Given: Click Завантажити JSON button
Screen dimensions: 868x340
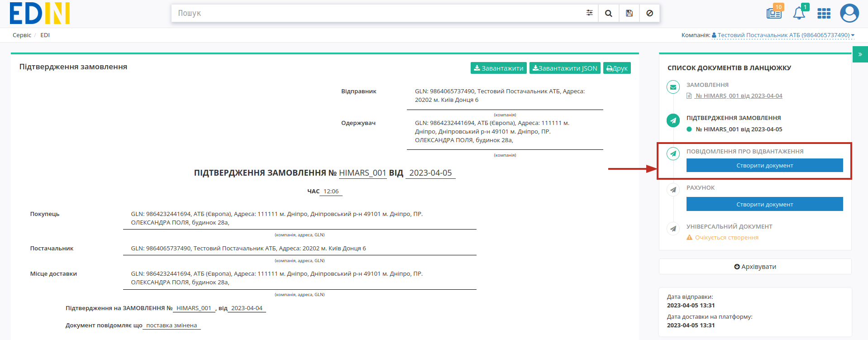Looking at the screenshot, I should click(565, 68).
